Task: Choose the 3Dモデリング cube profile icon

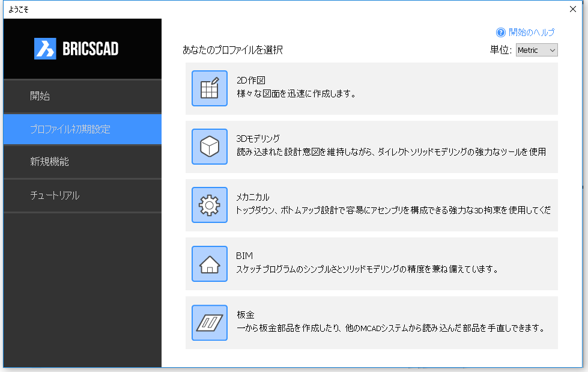Action: click(210, 147)
